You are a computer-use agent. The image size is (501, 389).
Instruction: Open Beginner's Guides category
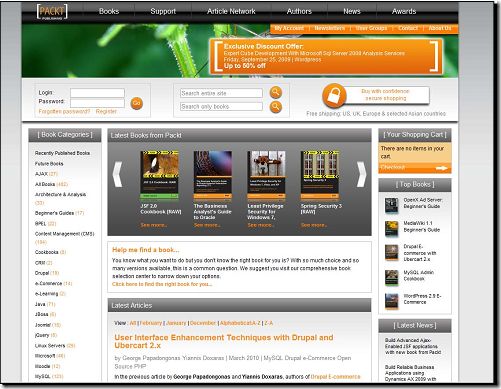pyautogui.click(x=59, y=213)
